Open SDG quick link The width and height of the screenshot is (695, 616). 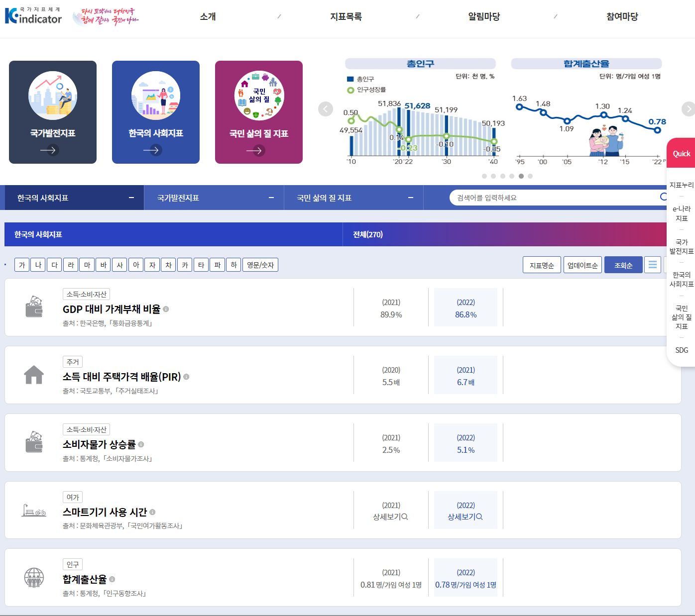(x=682, y=350)
